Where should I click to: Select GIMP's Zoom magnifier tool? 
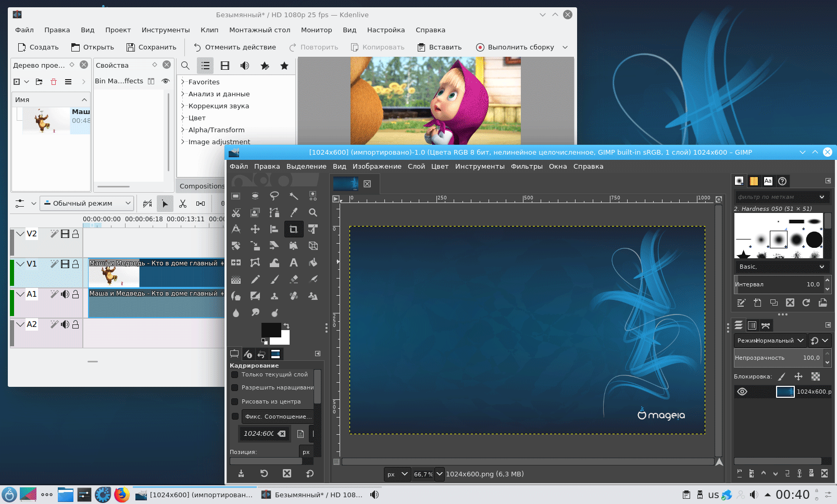313,212
